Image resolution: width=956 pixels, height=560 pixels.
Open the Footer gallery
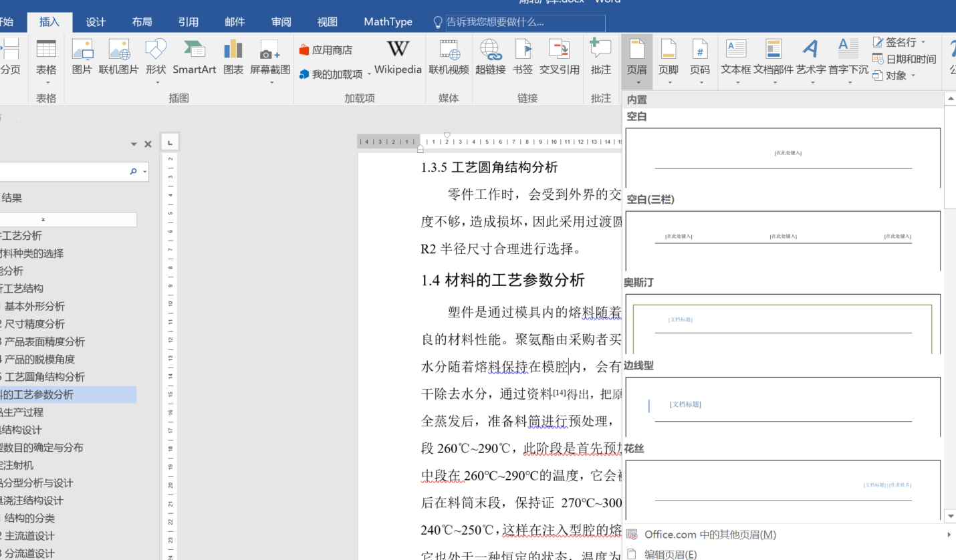669,61
